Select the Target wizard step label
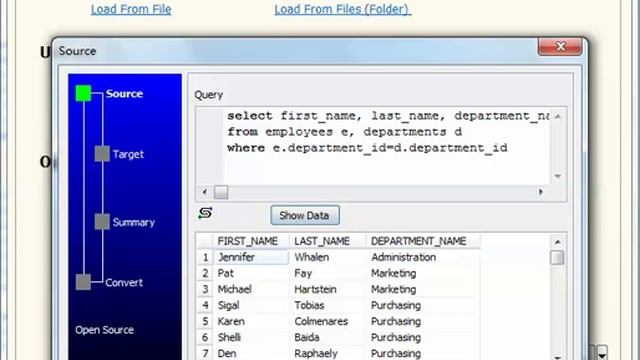The height and width of the screenshot is (360, 640). click(x=128, y=154)
